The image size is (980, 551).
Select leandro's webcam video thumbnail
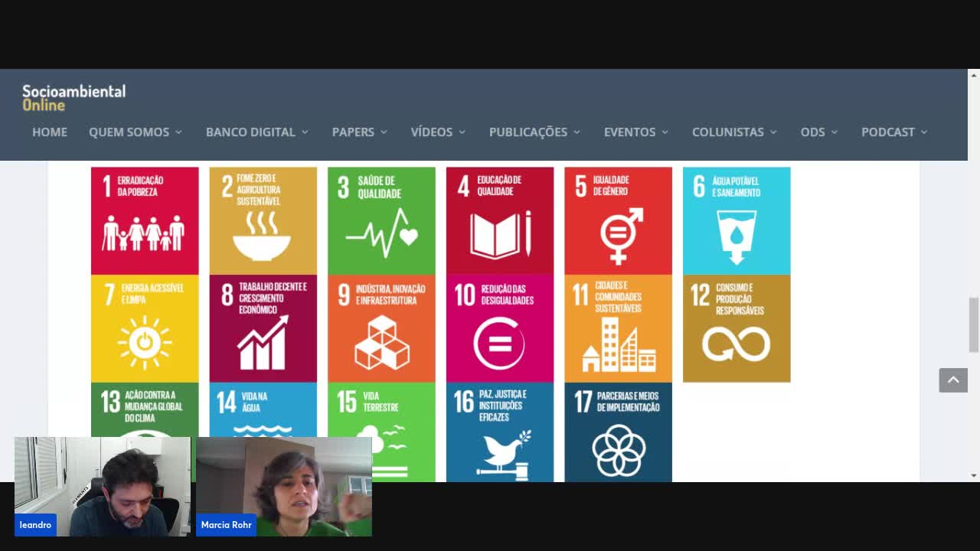(103, 487)
